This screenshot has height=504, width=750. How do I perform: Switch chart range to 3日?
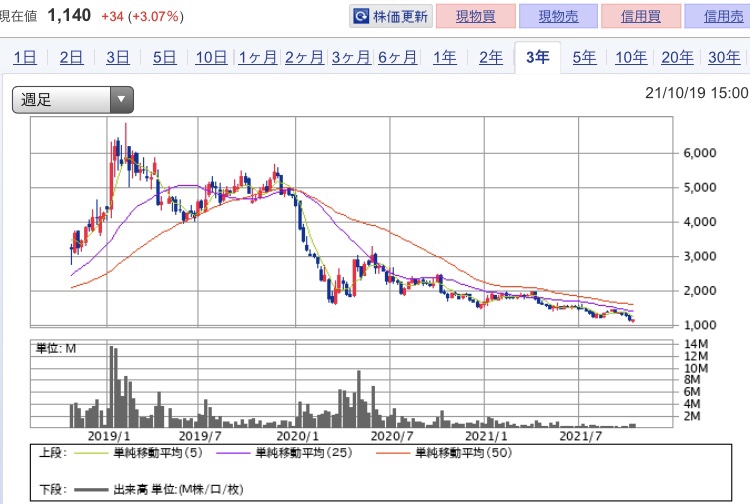point(118,58)
